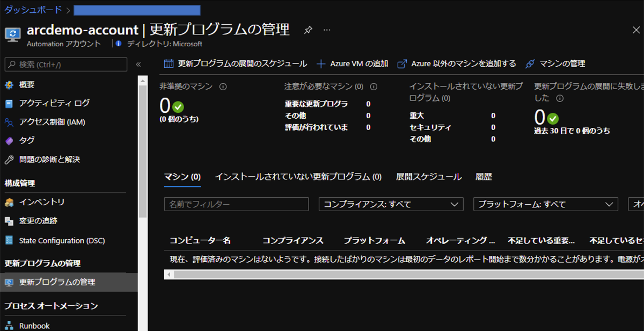
Task: Click the タグ tag icon
Action: point(9,141)
